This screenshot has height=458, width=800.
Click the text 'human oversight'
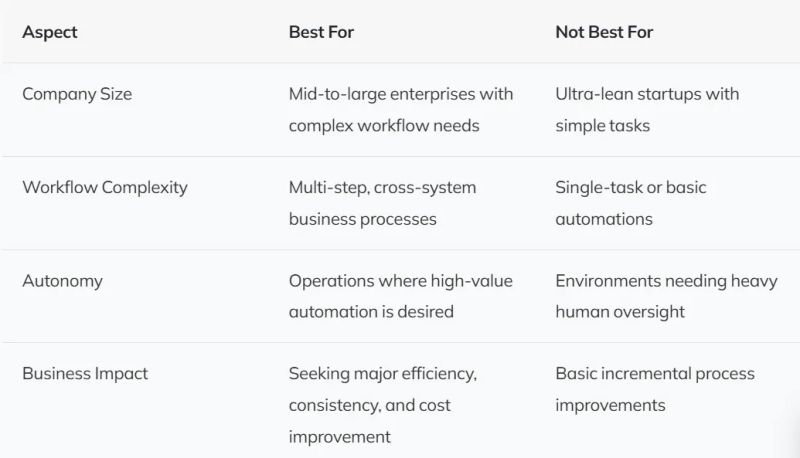click(x=620, y=311)
